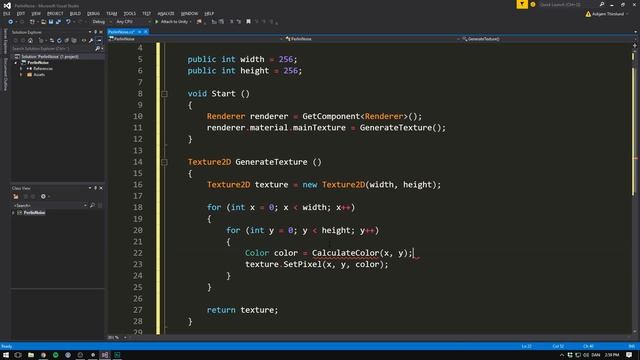The image size is (640, 360).
Task: Open File Explorer from taskbar
Action: (31, 355)
